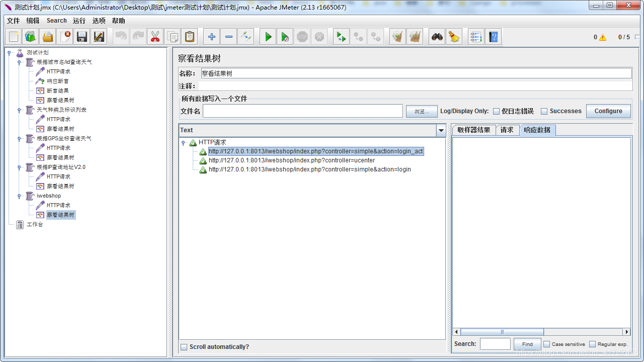
Task: Click the response panel scroll right arrow
Action: point(627,332)
